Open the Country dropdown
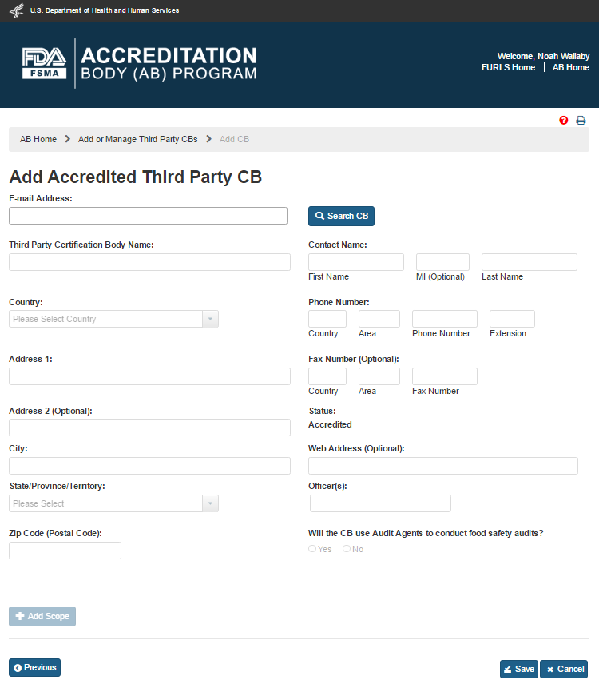 [113, 319]
